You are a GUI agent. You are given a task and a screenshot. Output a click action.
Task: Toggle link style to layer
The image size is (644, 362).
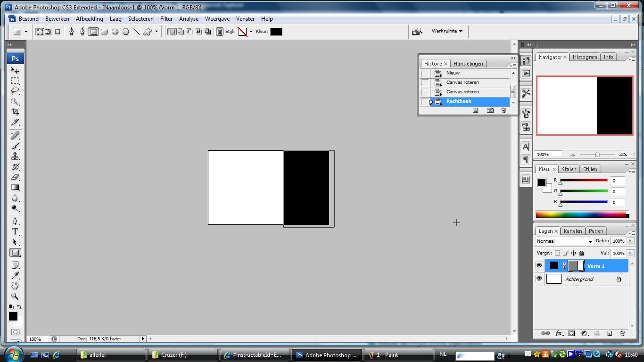click(220, 32)
